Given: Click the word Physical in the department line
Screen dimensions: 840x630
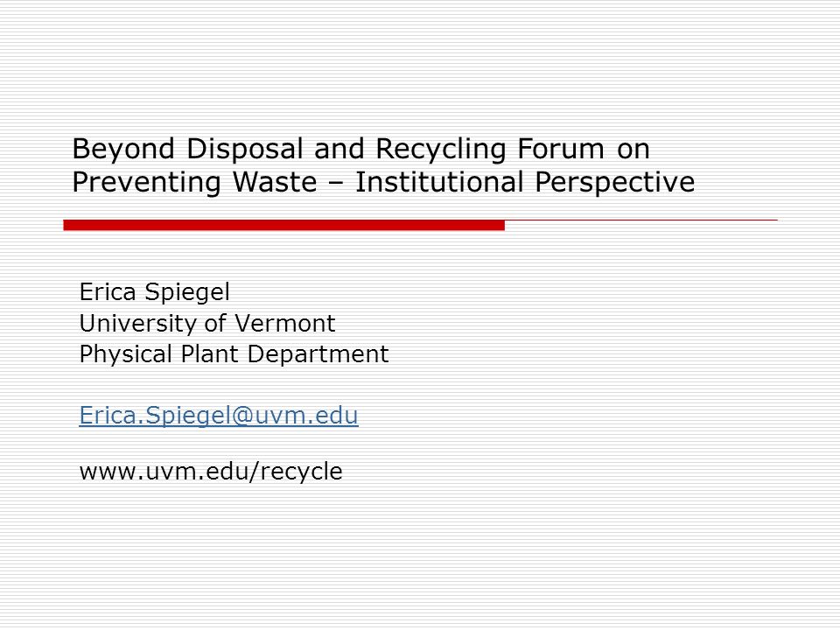Looking at the screenshot, I should [x=125, y=354].
